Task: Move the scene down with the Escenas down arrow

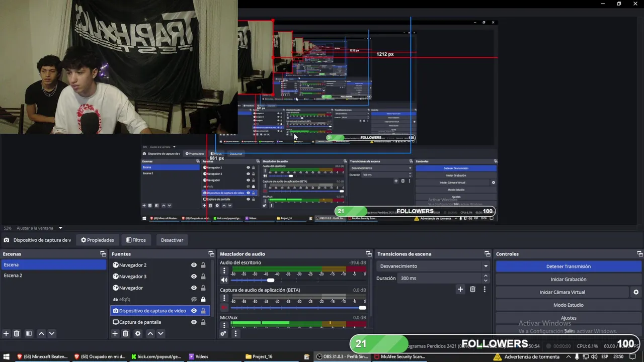Action: [x=51, y=333]
